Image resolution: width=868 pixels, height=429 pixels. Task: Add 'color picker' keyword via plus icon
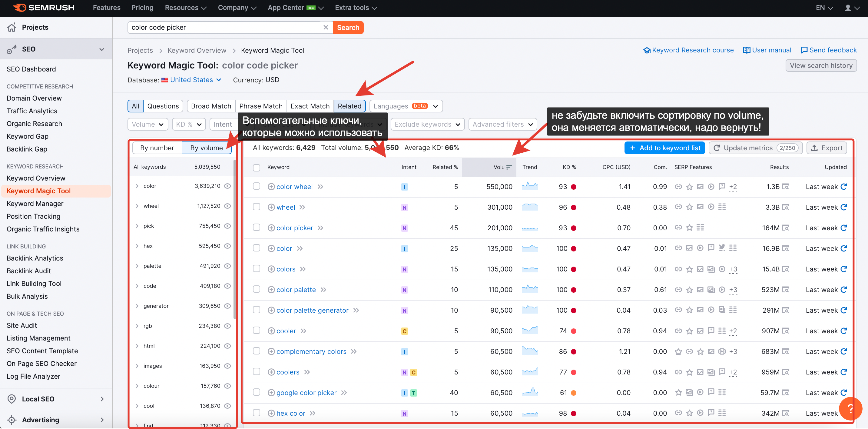click(x=271, y=228)
